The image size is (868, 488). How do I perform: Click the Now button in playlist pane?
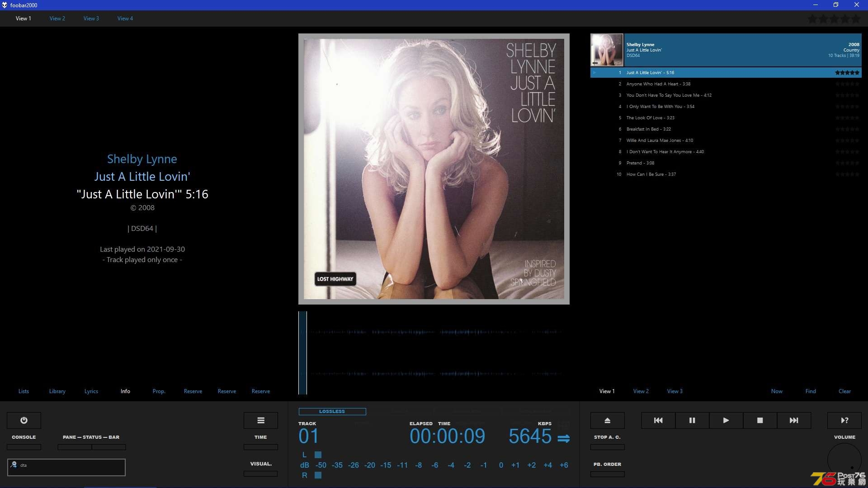[777, 391]
